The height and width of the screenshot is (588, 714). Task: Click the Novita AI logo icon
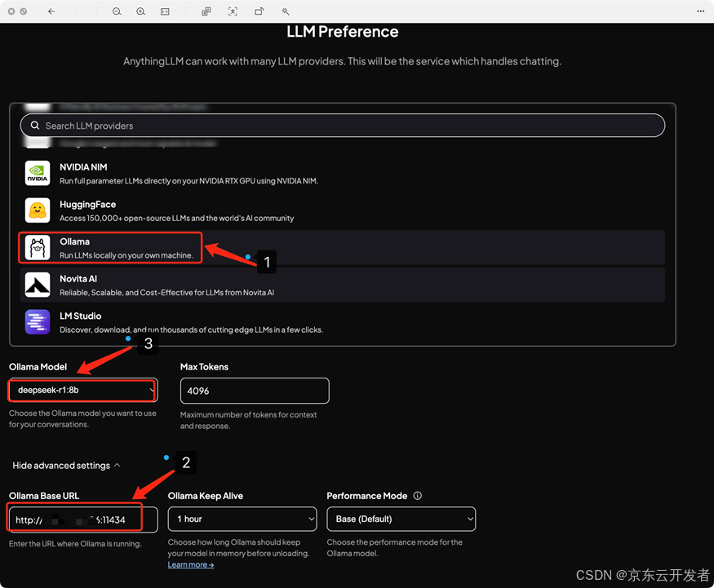[38, 285]
